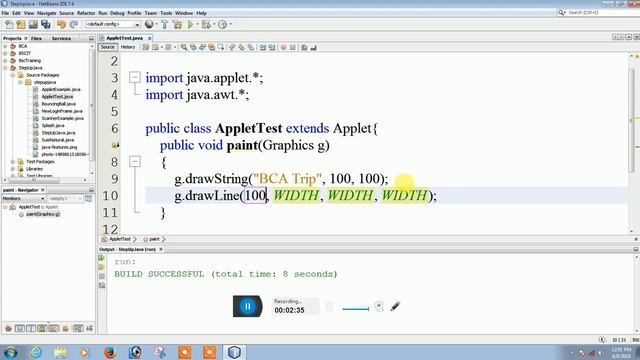Click paint in the breadcrumb bar
640x360 pixels.
[x=154, y=239]
